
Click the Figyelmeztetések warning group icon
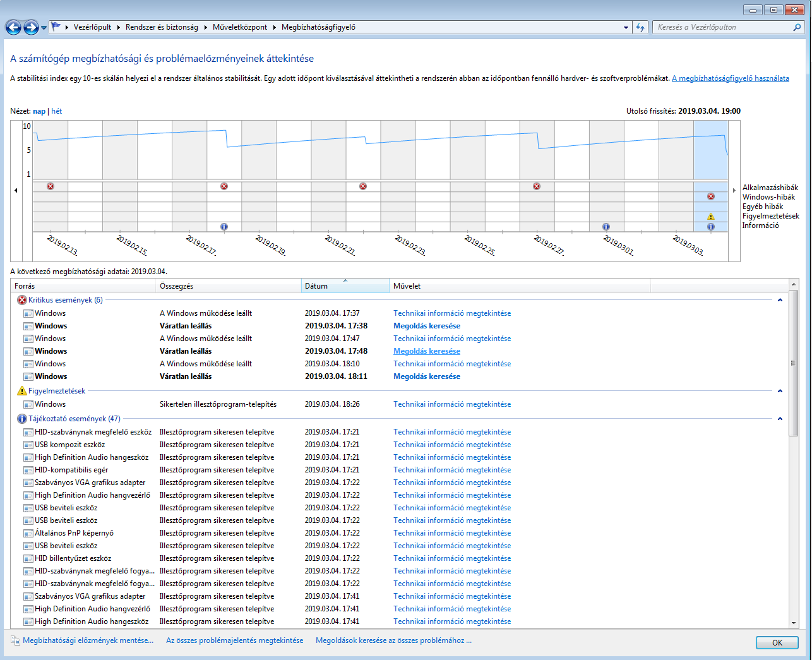click(22, 391)
